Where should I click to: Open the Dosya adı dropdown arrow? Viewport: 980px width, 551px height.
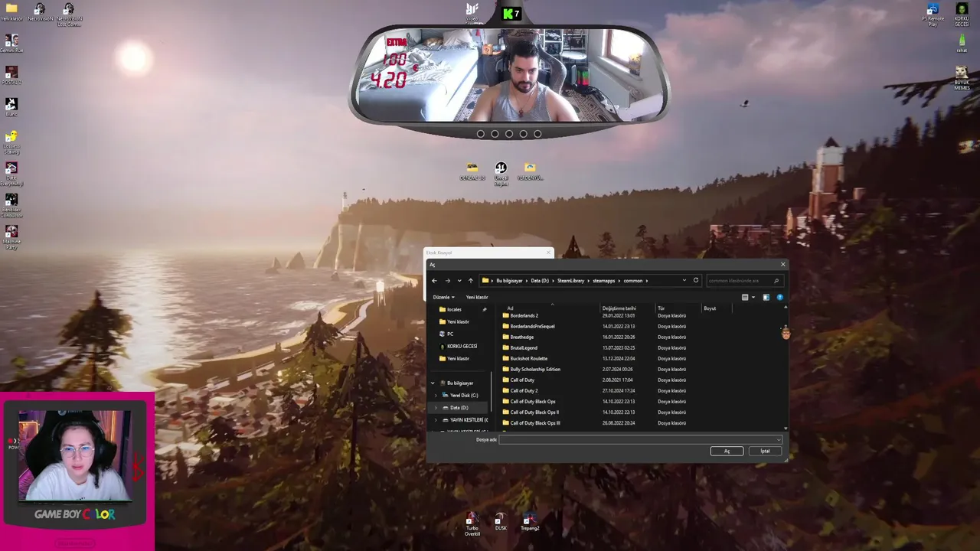pos(779,439)
